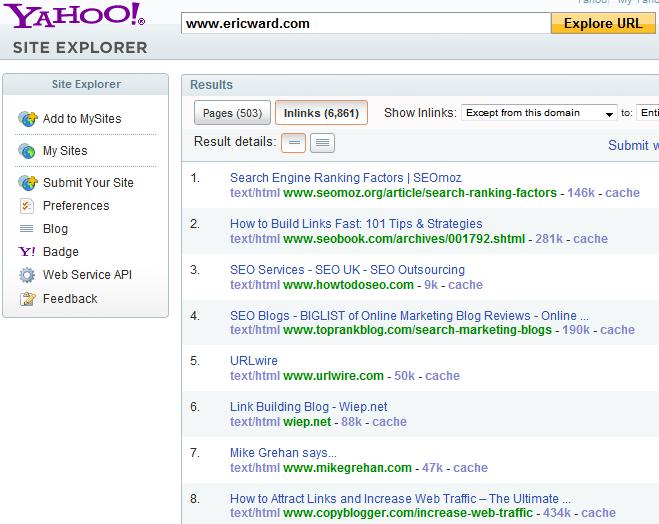
Task: Click the Submit Your Site globe icon
Action: pos(28,183)
